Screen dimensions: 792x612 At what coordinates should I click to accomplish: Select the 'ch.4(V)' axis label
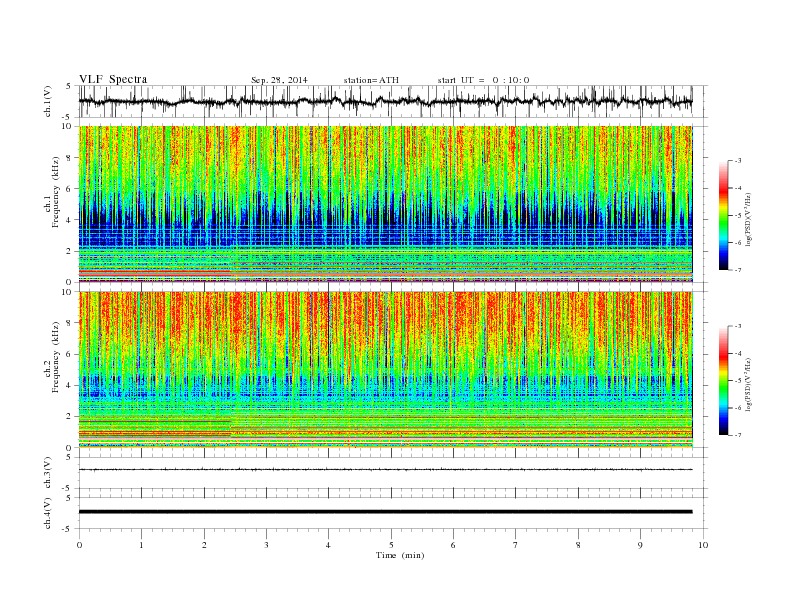[x=48, y=513]
